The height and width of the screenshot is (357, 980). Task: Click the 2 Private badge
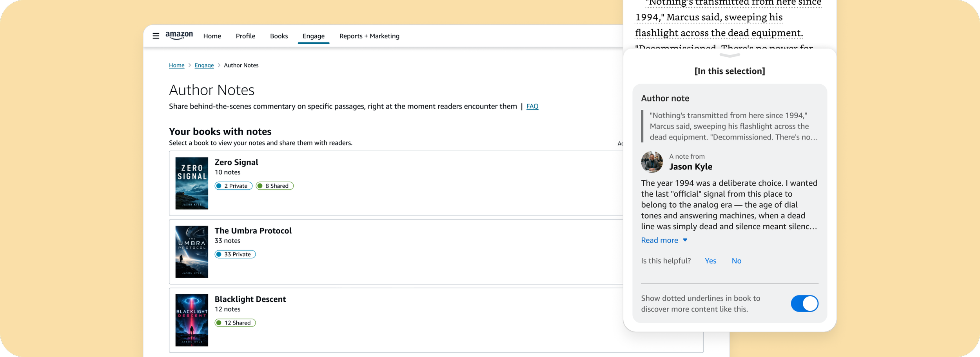[234, 186]
